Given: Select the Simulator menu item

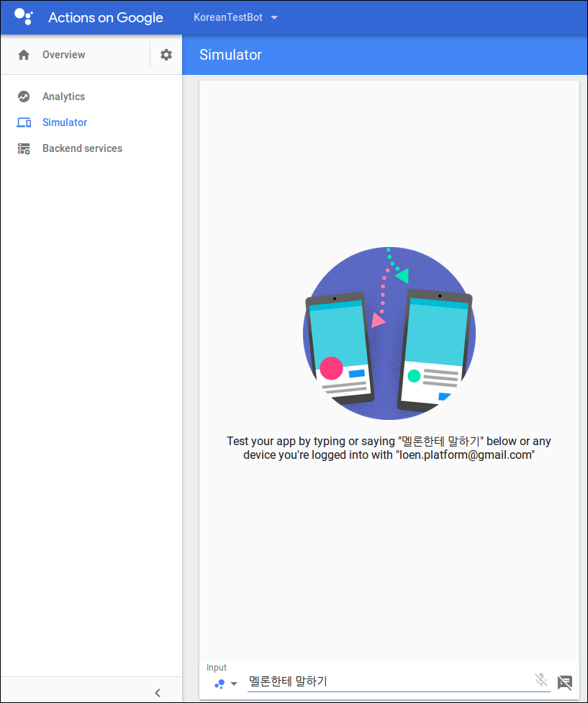Looking at the screenshot, I should [65, 122].
